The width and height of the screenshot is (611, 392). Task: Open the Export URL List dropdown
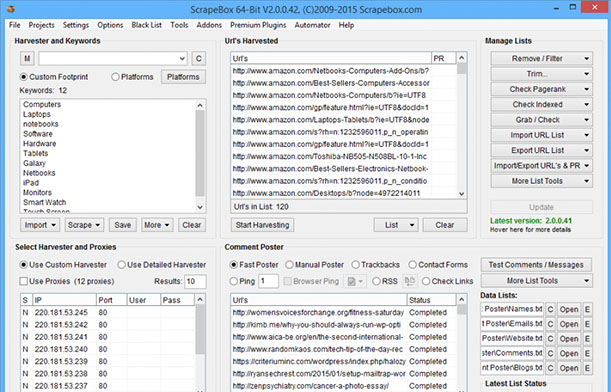click(542, 150)
